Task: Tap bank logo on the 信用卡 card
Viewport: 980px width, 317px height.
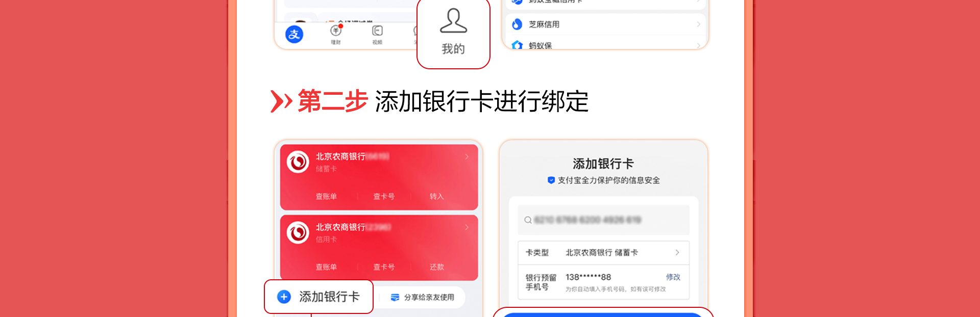Action: 298,232
